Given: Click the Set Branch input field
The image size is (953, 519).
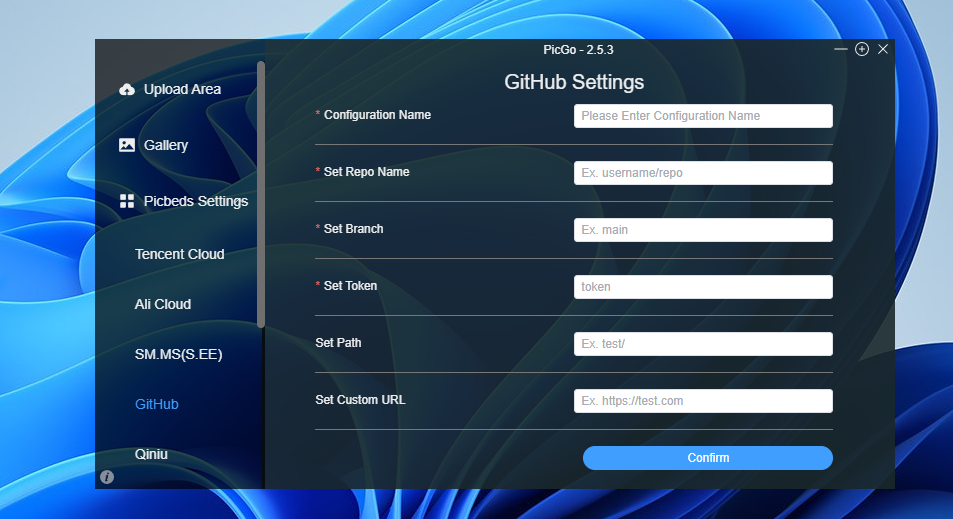Looking at the screenshot, I should click(703, 230).
